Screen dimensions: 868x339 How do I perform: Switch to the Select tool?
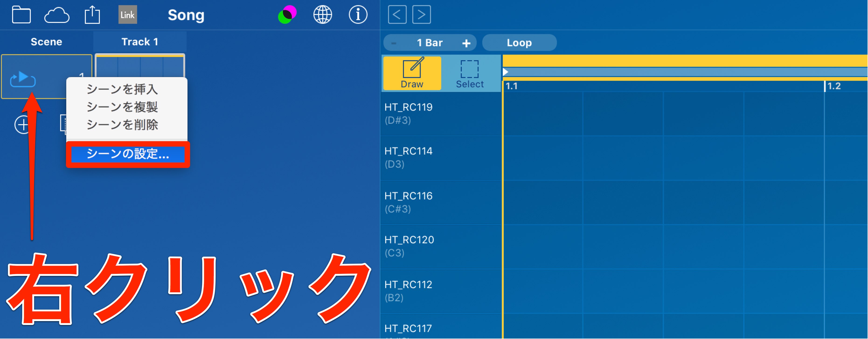coord(470,74)
